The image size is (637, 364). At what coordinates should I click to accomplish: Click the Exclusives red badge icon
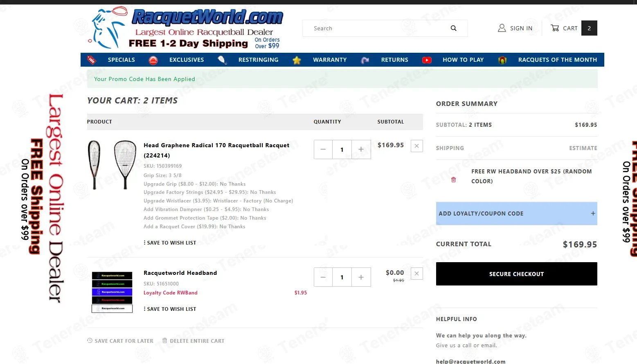pyautogui.click(x=153, y=60)
